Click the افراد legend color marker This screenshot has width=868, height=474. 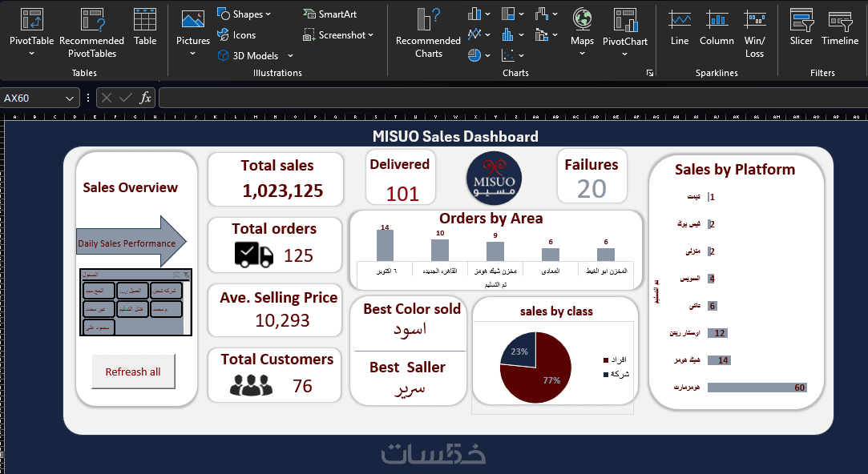(x=606, y=360)
